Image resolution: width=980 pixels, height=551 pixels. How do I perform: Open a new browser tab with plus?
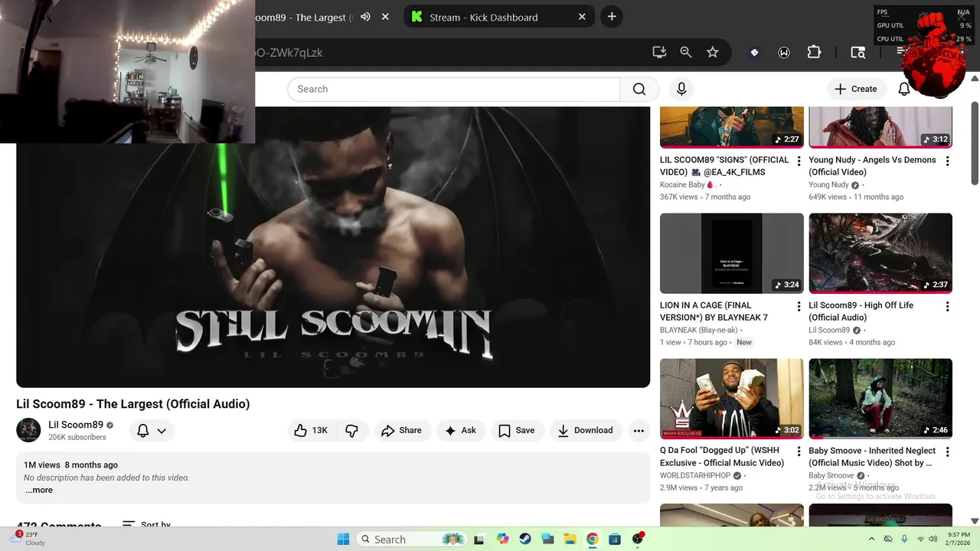click(x=611, y=17)
